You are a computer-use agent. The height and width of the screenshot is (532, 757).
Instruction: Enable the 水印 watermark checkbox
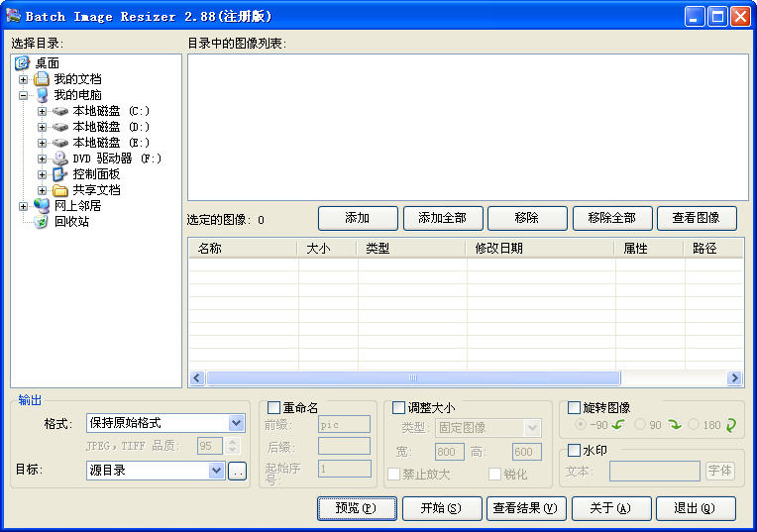575,451
